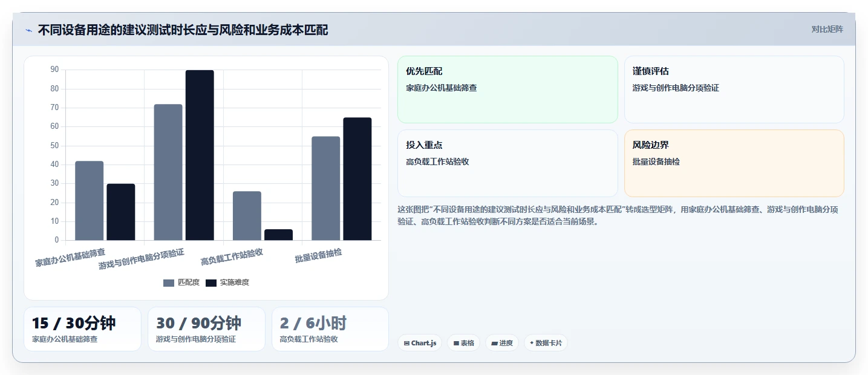Click 批量设备抽检 text in 风险边界 card
868x375 pixels.
[656, 161]
